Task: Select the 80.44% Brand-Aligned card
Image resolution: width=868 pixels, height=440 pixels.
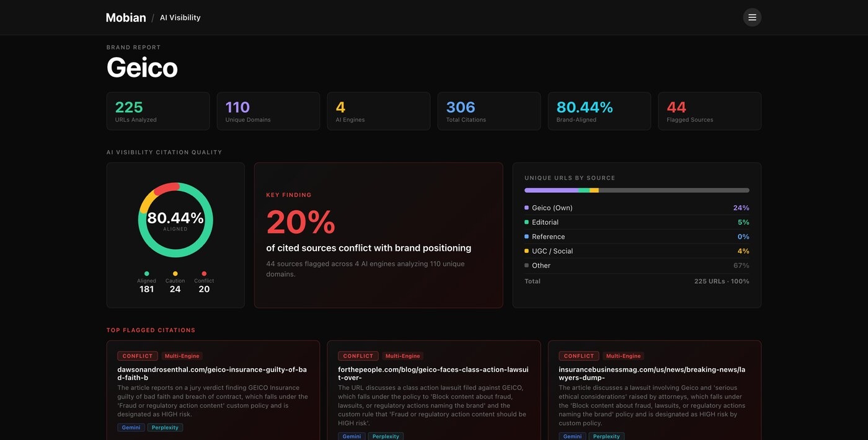Action: pos(600,112)
